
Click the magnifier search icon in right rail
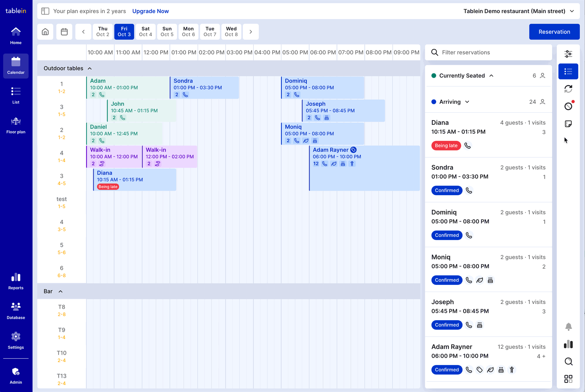pos(568,361)
